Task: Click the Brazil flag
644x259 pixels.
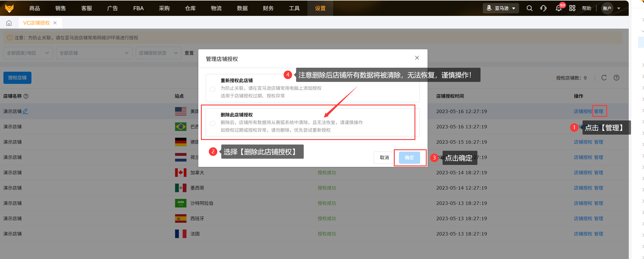Action: [x=181, y=127]
